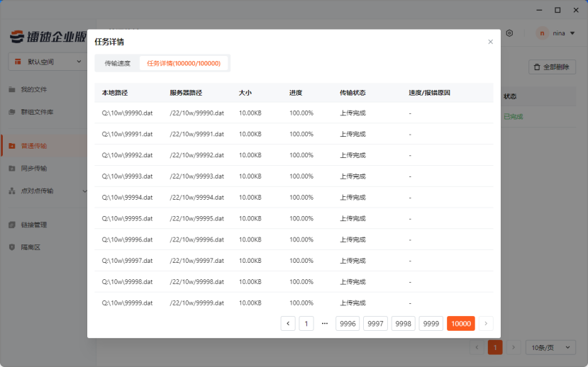This screenshot has height=367, width=588.
Task: Open the 隔离区 quarantine section
Action: tap(30, 247)
